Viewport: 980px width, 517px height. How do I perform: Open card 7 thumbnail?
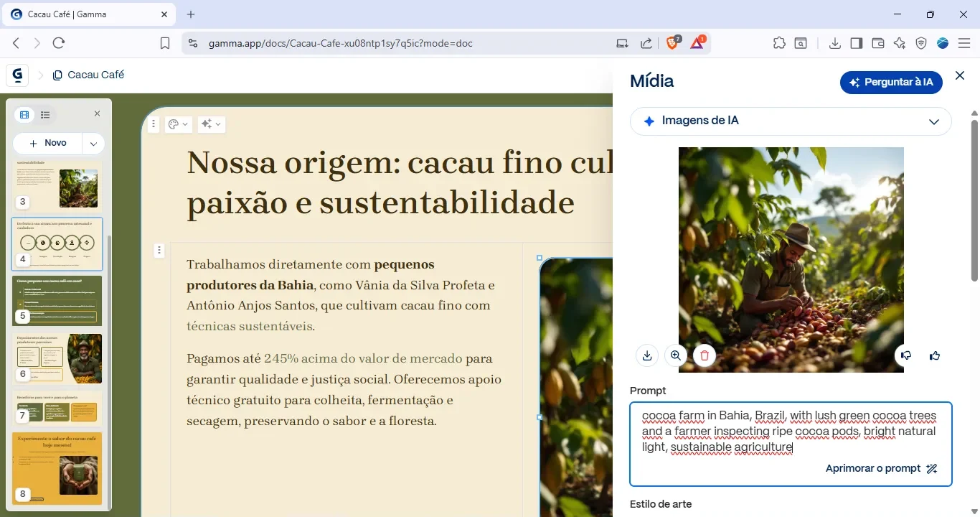(x=57, y=408)
